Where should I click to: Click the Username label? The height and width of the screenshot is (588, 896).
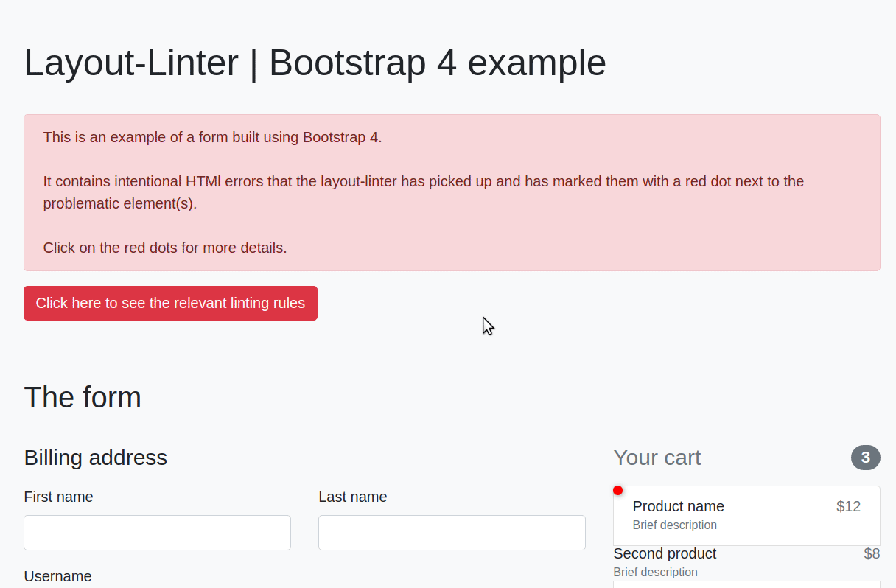(x=57, y=576)
